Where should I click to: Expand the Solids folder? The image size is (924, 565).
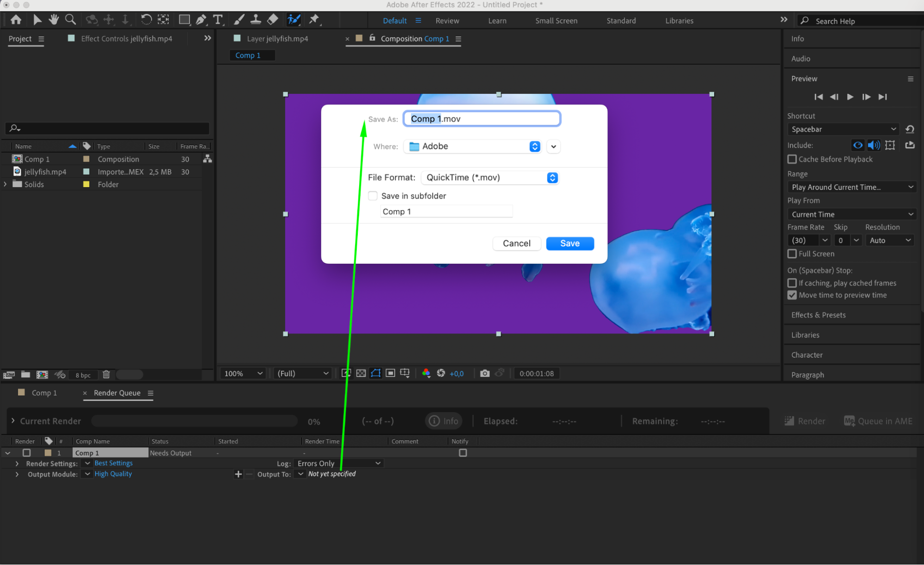click(x=6, y=184)
